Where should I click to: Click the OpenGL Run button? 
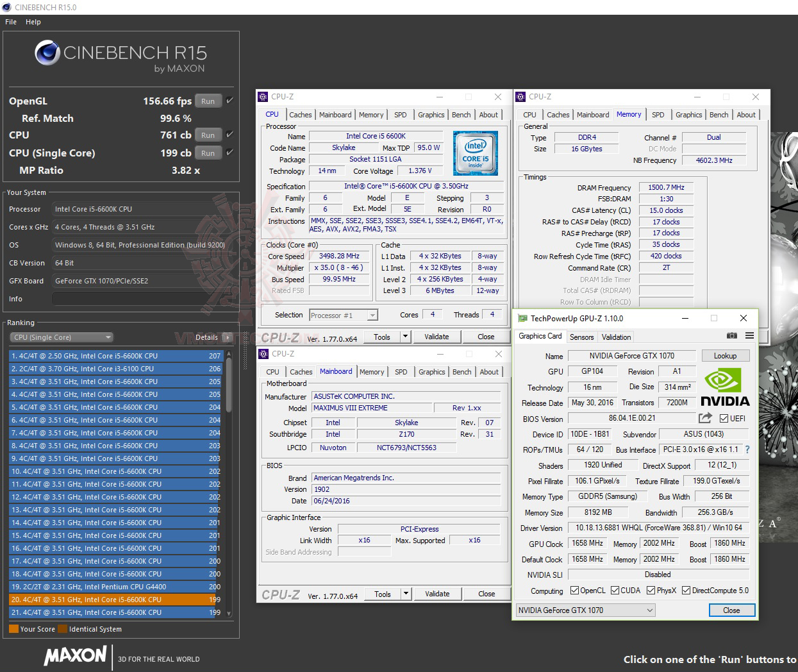point(208,101)
